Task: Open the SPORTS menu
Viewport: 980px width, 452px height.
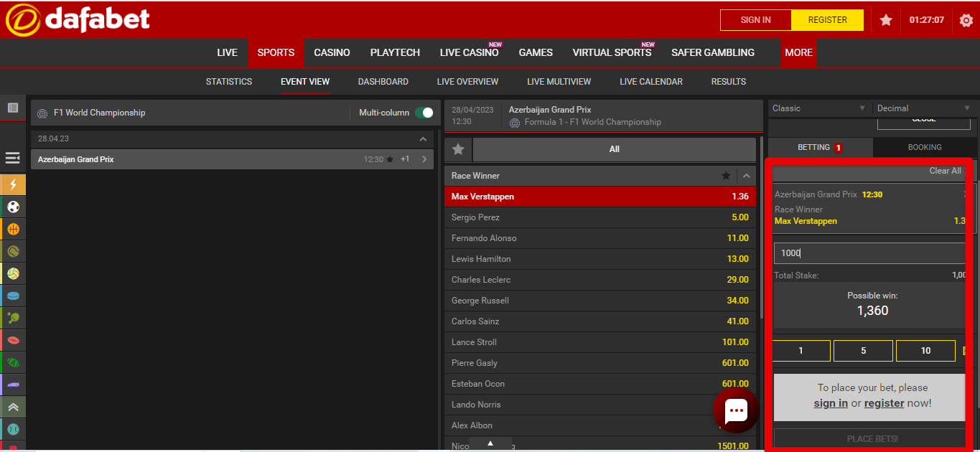Action: 276,52
